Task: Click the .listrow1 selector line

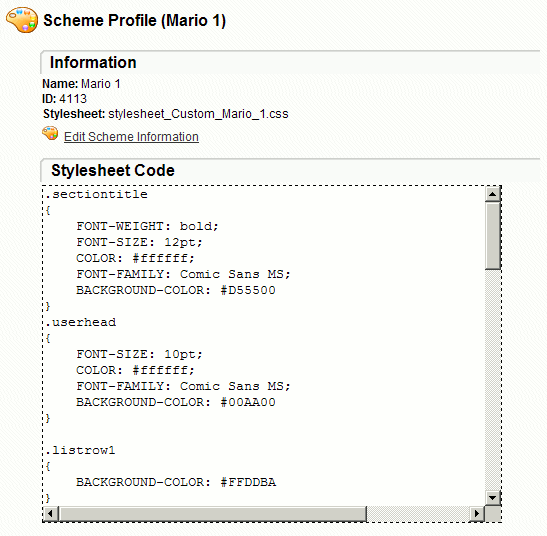Action: pos(81,450)
